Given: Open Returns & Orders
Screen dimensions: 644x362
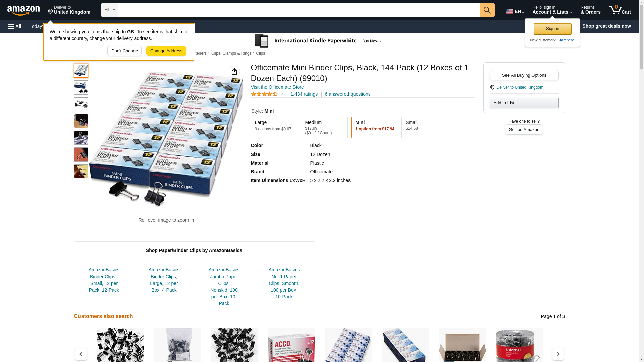Looking at the screenshot, I should click(590, 10).
